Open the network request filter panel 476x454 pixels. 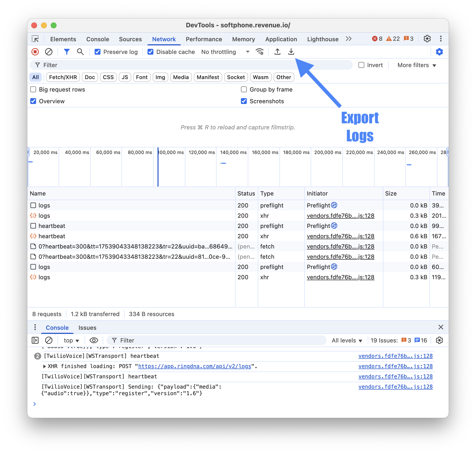point(66,52)
